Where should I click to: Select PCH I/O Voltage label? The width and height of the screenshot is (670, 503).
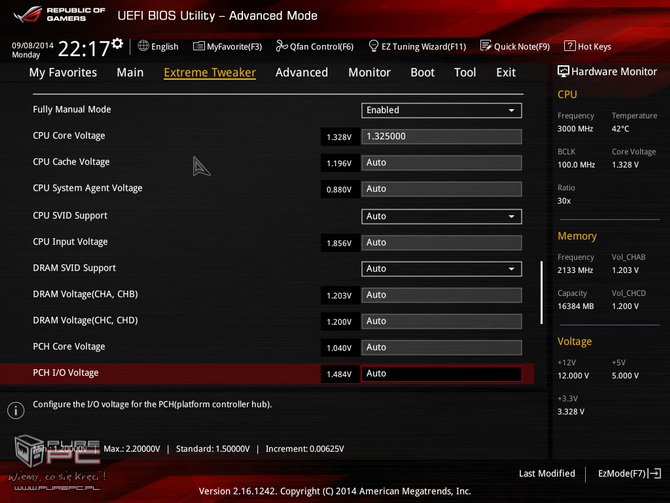[x=65, y=373]
